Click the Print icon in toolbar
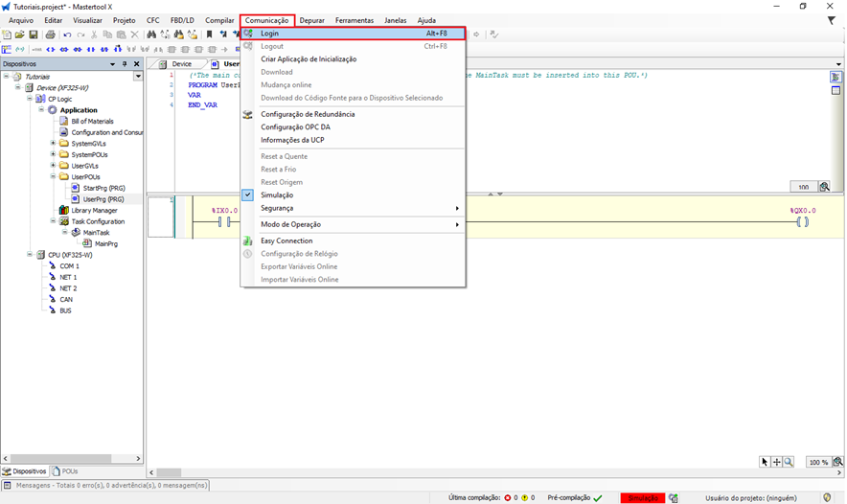The height and width of the screenshot is (504, 847). tap(50, 34)
